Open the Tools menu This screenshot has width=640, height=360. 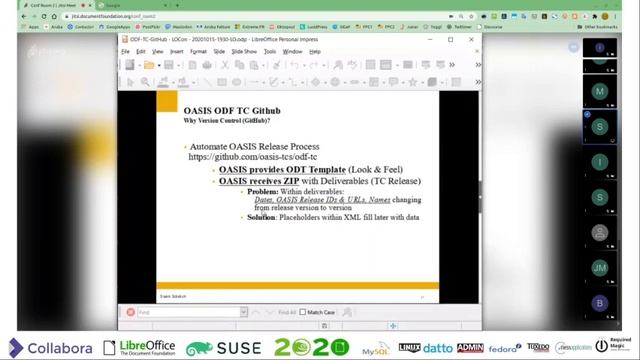270,52
